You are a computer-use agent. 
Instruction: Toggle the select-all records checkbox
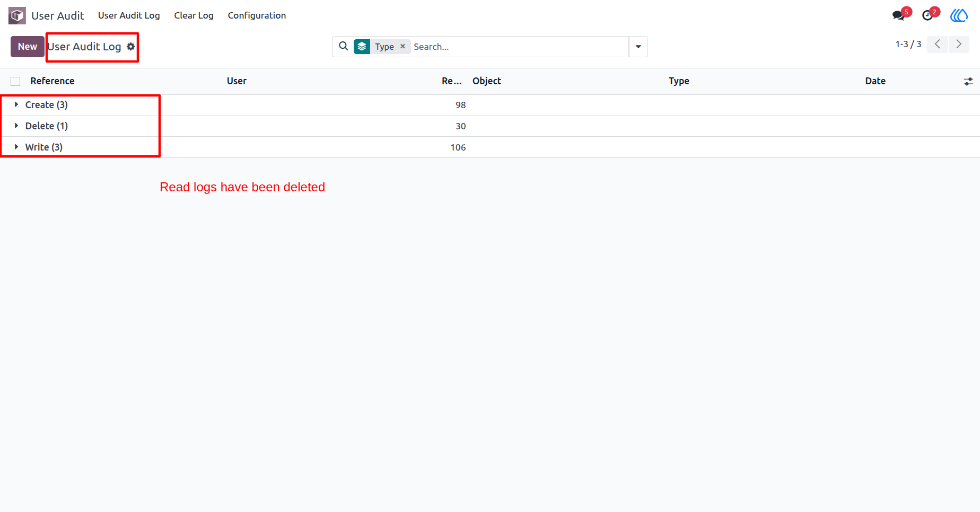[x=15, y=81]
